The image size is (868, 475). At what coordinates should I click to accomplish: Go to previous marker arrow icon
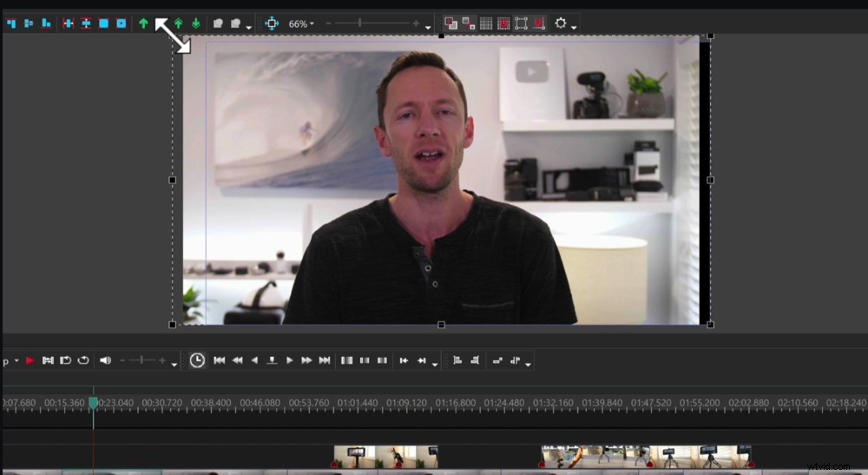coord(404,360)
